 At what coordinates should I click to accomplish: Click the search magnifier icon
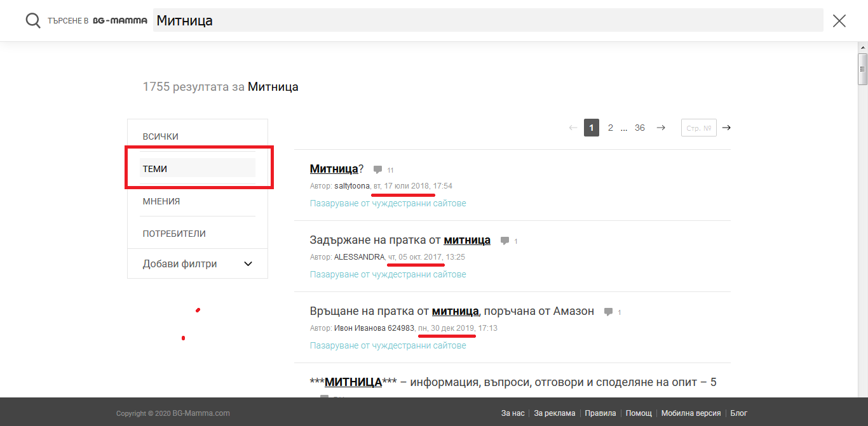(x=33, y=21)
